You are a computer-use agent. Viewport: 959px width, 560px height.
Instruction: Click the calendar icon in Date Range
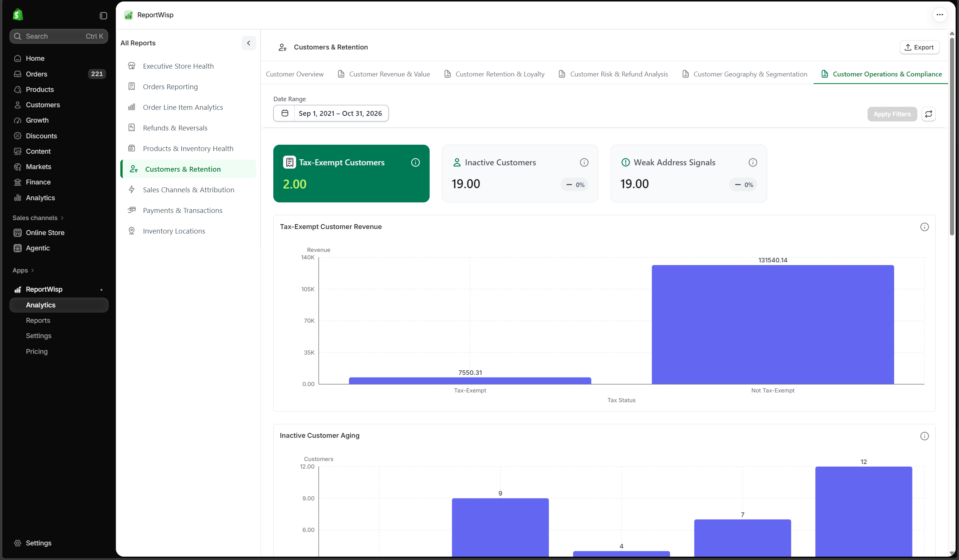285,113
